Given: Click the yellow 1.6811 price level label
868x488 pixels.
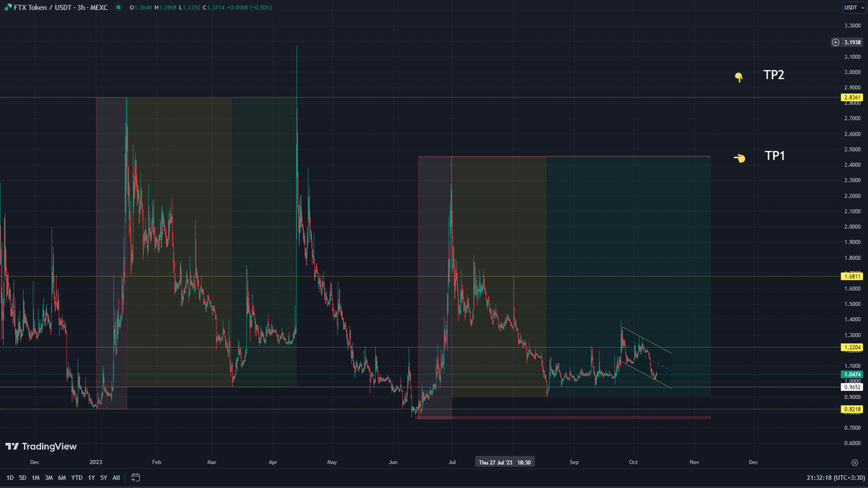Looking at the screenshot, I should pyautogui.click(x=851, y=276).
